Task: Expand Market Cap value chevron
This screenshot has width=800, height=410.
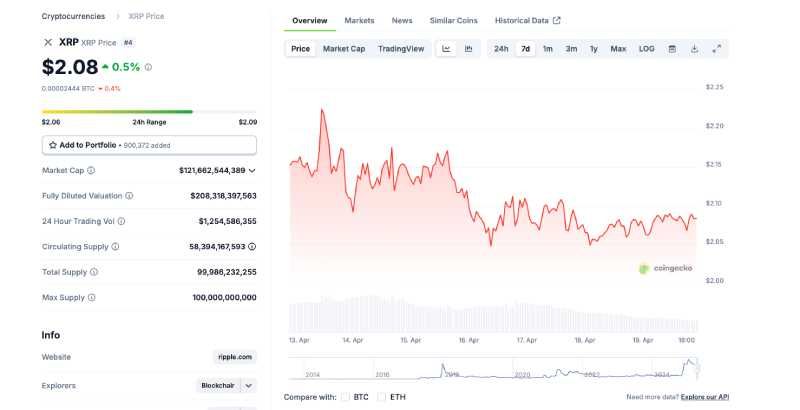Action: tap(252, 170)
